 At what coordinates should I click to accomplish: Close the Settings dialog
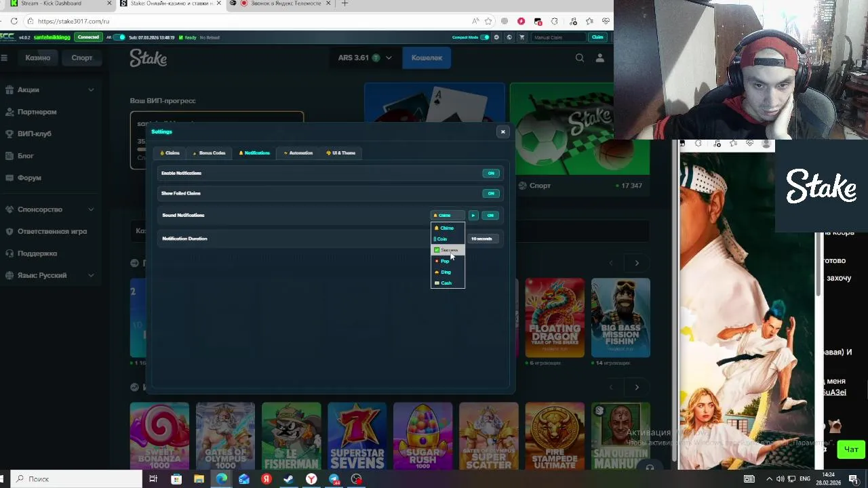tap(502, 131)
